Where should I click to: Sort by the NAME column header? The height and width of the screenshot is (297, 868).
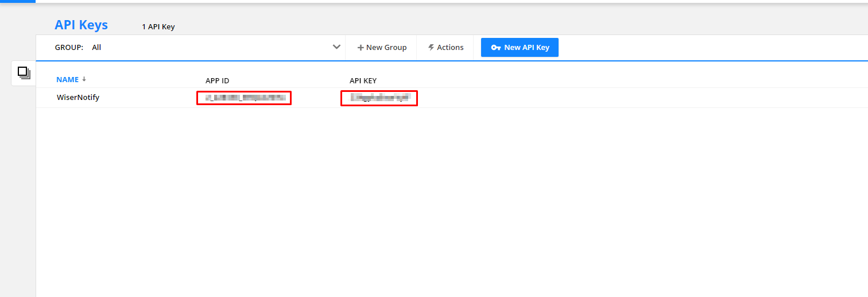67,80
